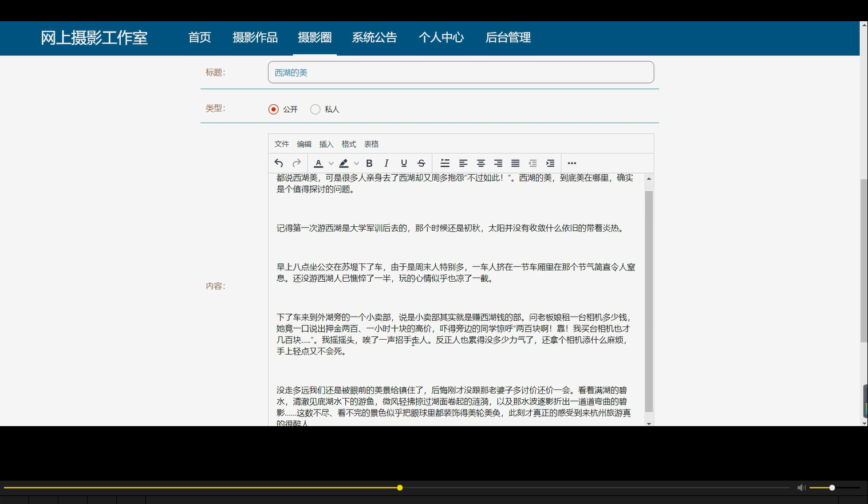The image size is (868, 504).
Task: Toggle underline formatting
Action: [x=404, y=163]
